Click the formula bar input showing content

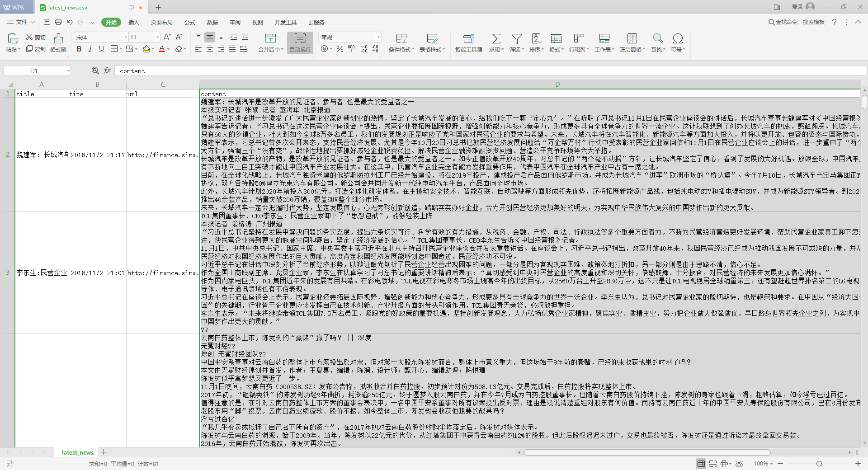point(491,70)
